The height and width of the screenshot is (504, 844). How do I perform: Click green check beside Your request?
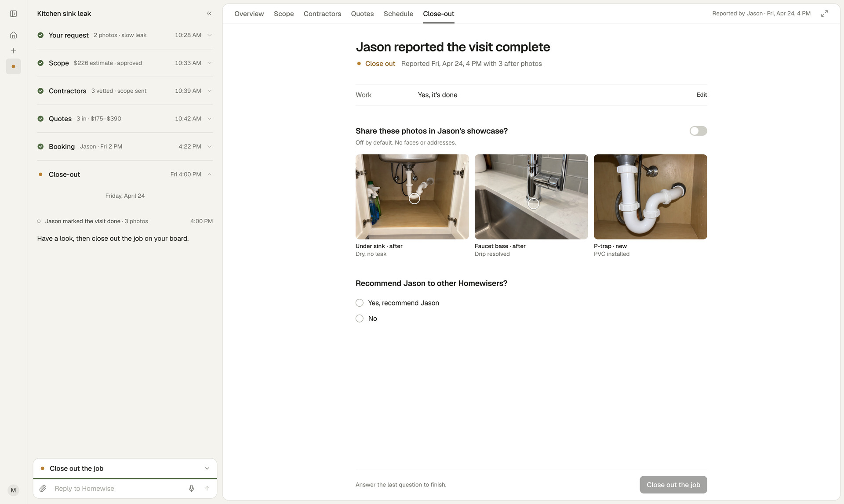[x=40, y=35]
